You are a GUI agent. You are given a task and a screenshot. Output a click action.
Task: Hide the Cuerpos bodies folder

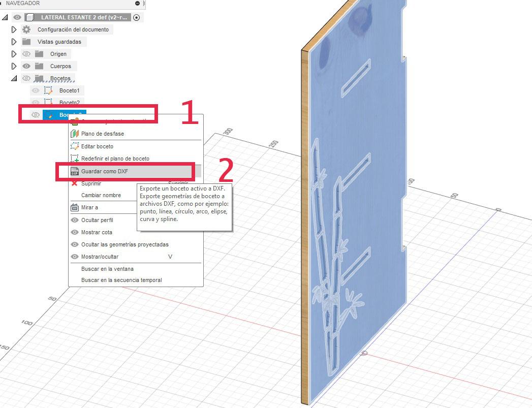[26, 66]
